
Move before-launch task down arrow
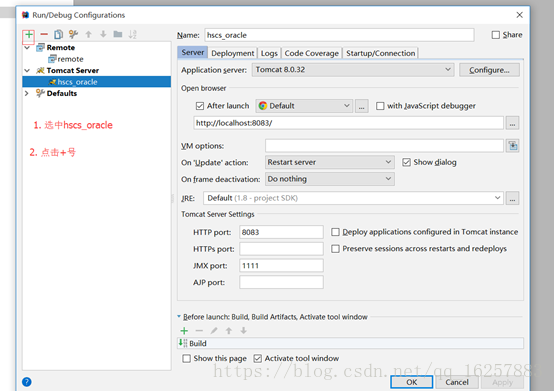pos(243,331)
